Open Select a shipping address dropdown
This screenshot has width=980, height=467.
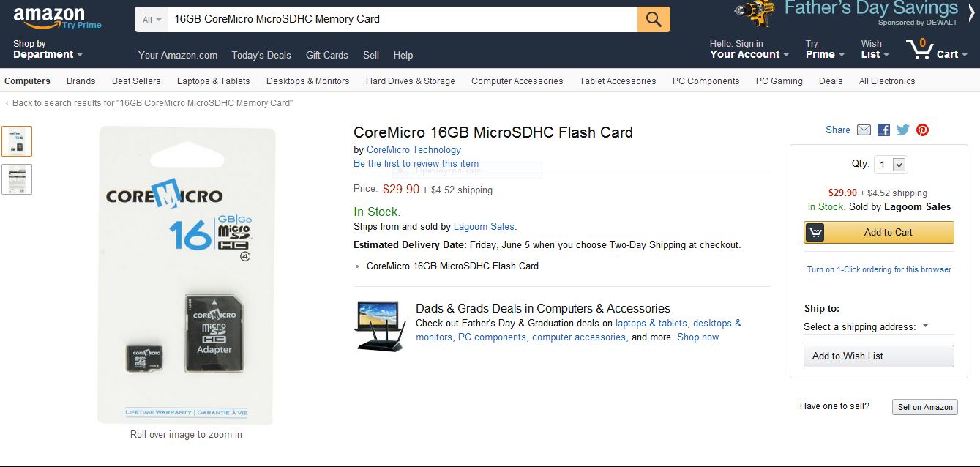point(866,326)
